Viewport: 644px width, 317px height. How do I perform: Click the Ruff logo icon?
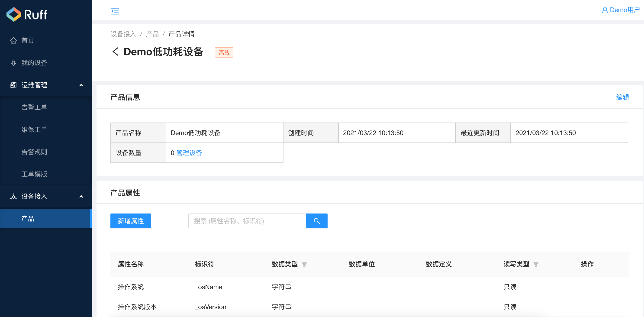(x=14, y=14)
